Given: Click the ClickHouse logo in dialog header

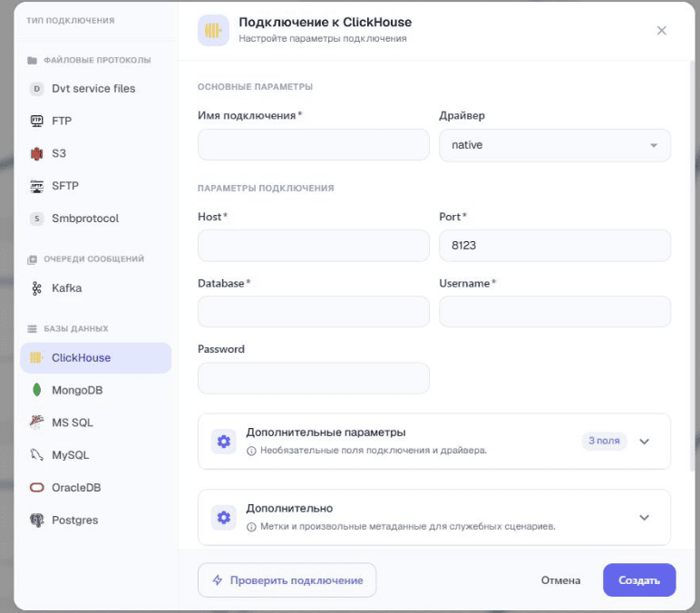Looking at the screenshot, I should (213, 30).
